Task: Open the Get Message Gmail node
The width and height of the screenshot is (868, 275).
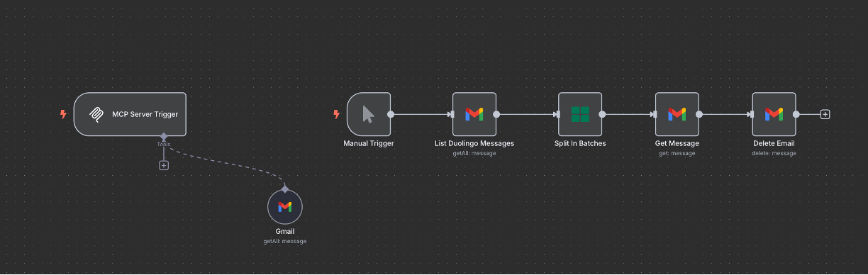Action: point(677,113)
